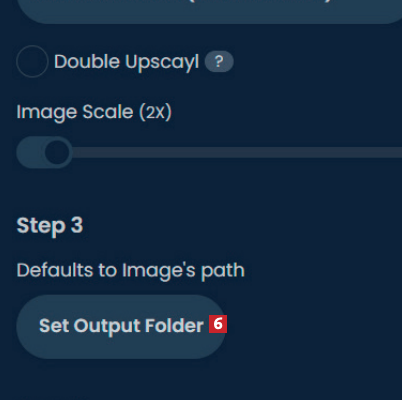Click the Double Upscayl label text
402x400 pixels.
(126, 62)
